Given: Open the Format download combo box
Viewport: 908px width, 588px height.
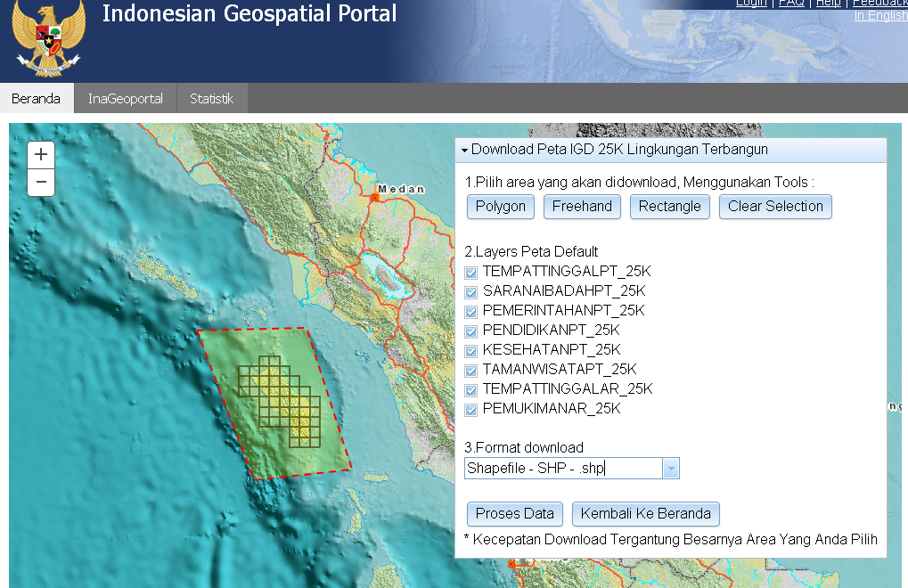Looking at the screenshot, I should pos(672,467).
